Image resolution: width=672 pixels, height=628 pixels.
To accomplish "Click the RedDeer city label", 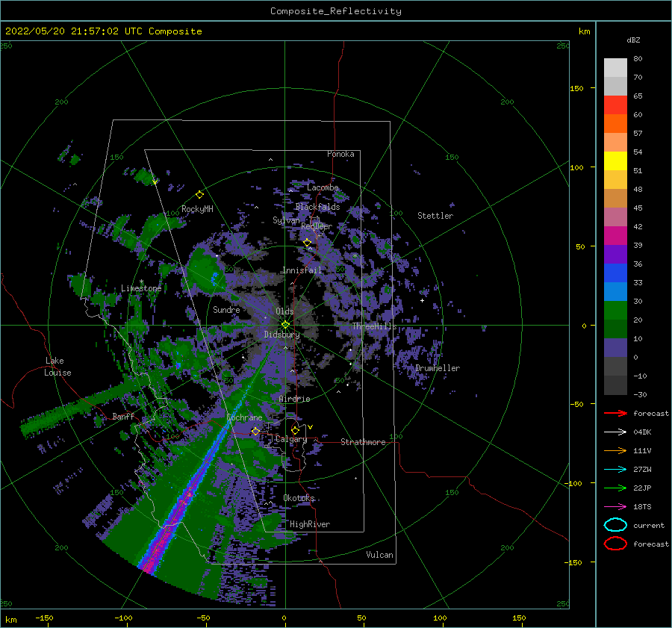I will pos(317,226).
